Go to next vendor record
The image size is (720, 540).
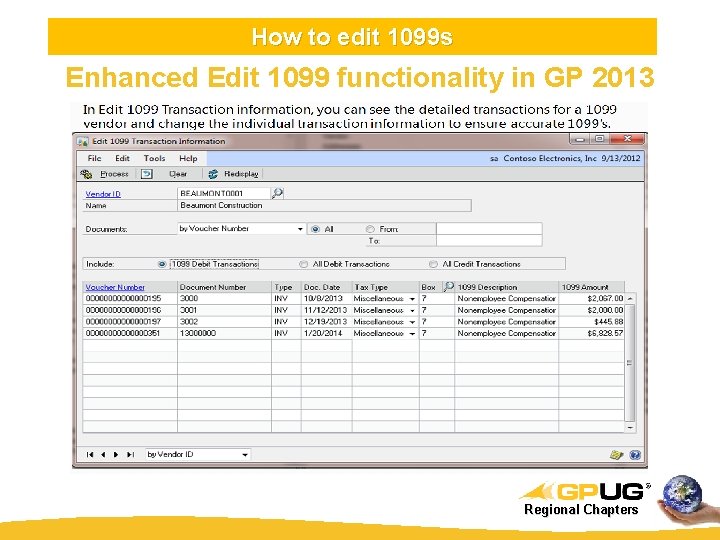(116, 455)
